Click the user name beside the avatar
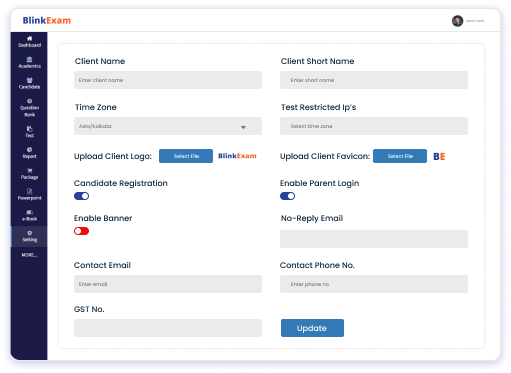Screen dimensions: 511x373 click(475, 21)
